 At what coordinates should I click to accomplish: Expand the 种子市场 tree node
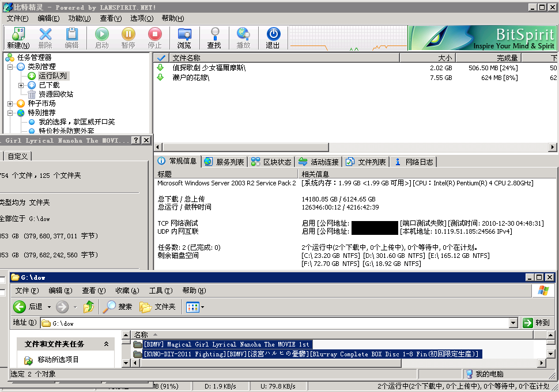[10, 104]
